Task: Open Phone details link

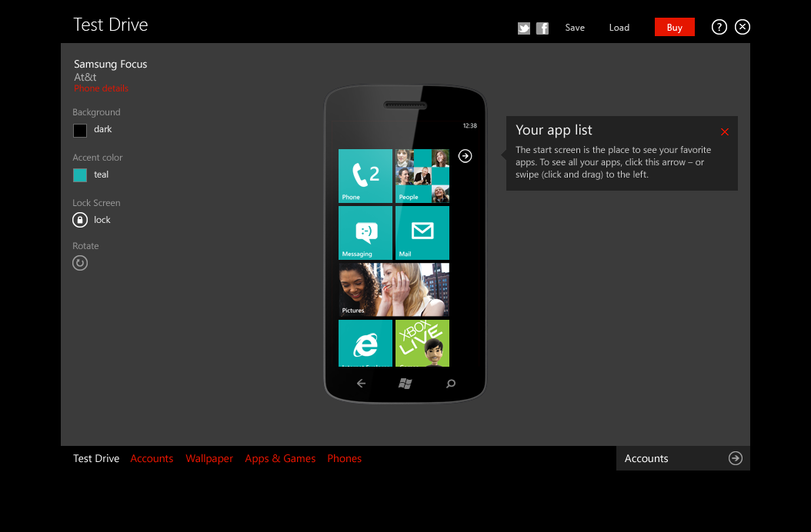Action: (101, 88)
